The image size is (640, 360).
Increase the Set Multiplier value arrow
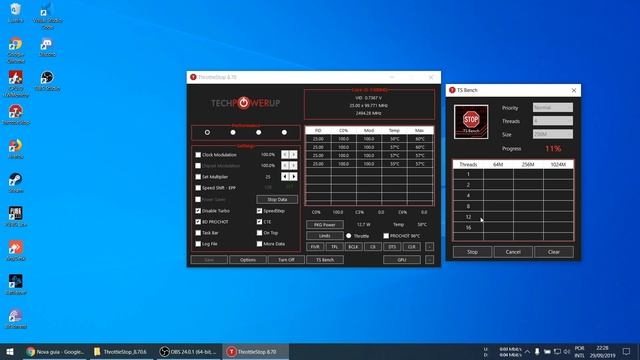293,177
